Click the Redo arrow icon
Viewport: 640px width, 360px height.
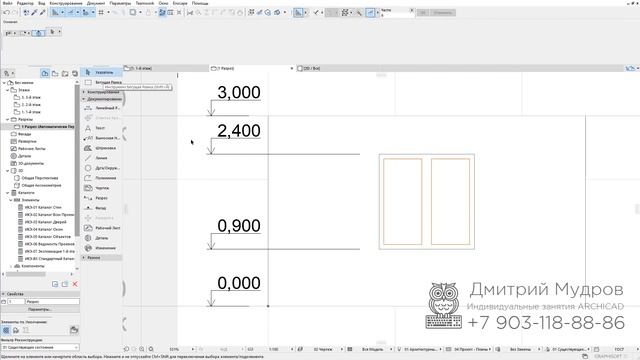coord(15,13)
